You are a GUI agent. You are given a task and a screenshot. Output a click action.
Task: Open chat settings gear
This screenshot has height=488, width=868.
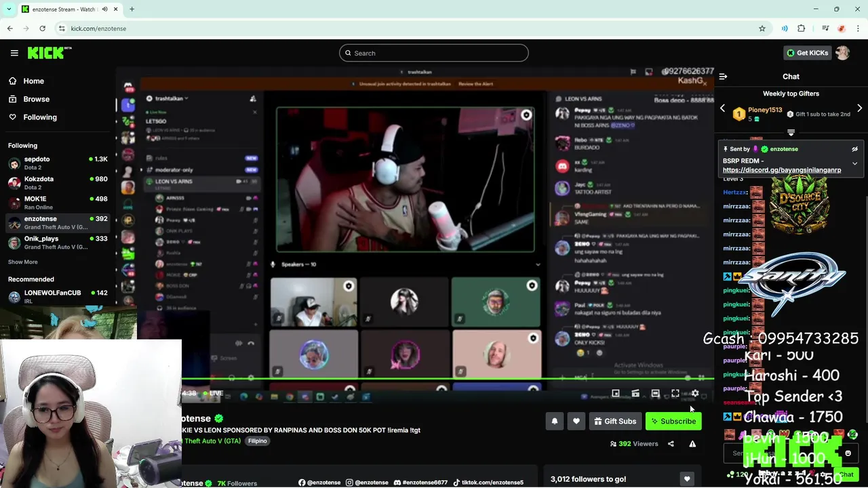tap(824, 474)
